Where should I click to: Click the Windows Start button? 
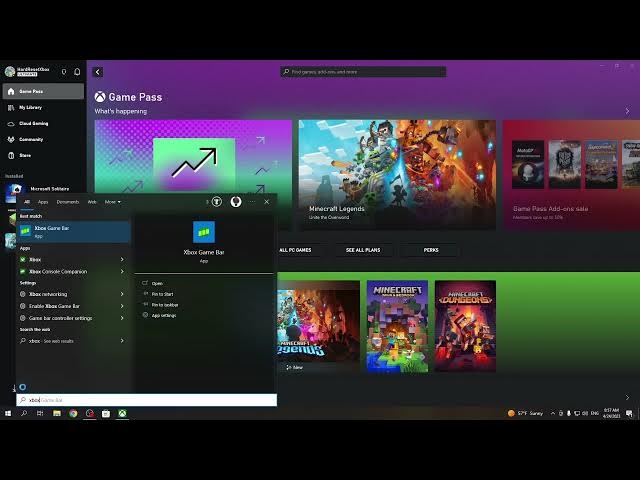(8, 413)
